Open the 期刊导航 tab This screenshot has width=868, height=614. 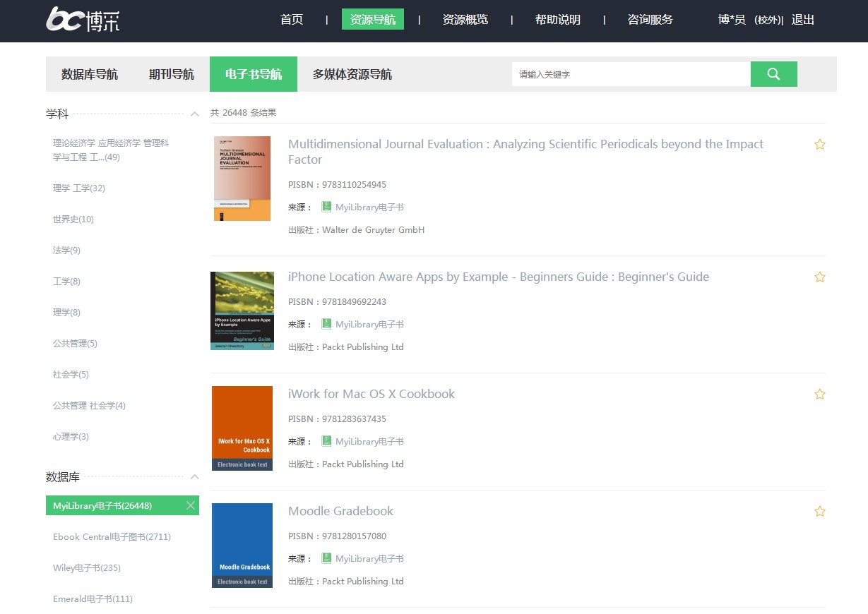172,74
